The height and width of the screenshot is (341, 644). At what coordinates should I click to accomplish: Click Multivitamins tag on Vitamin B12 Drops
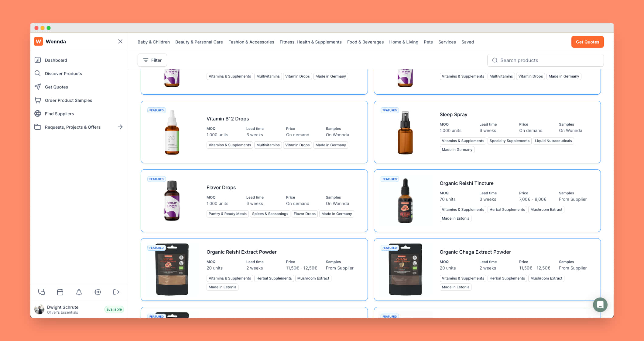[x=268, y=145]
